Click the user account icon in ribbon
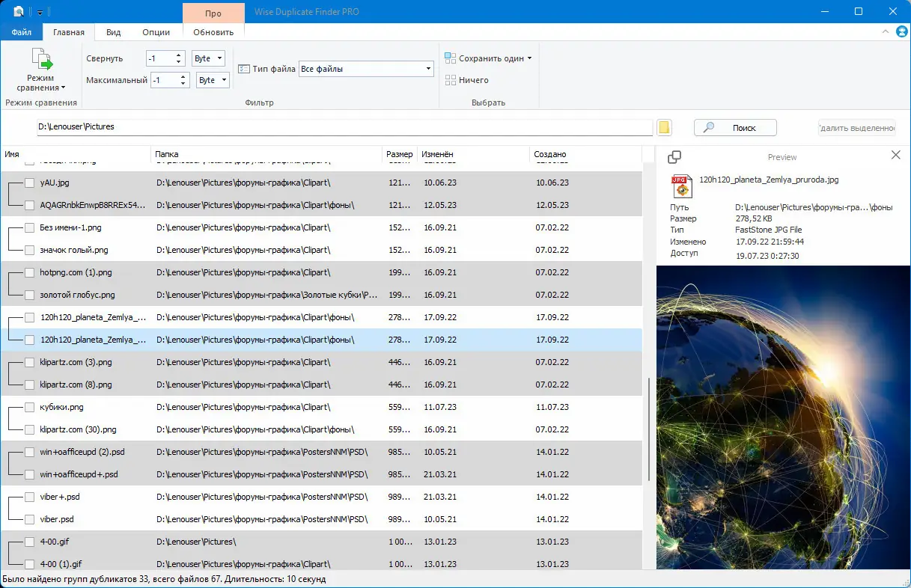Viewport: 911px width, 588px height. [901, 32]
